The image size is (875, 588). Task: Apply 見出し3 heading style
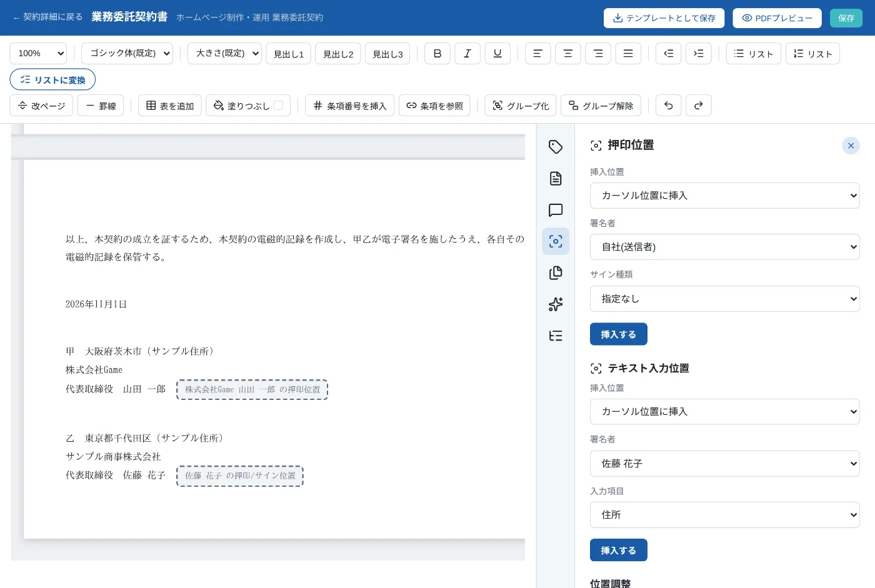point(387,54)
